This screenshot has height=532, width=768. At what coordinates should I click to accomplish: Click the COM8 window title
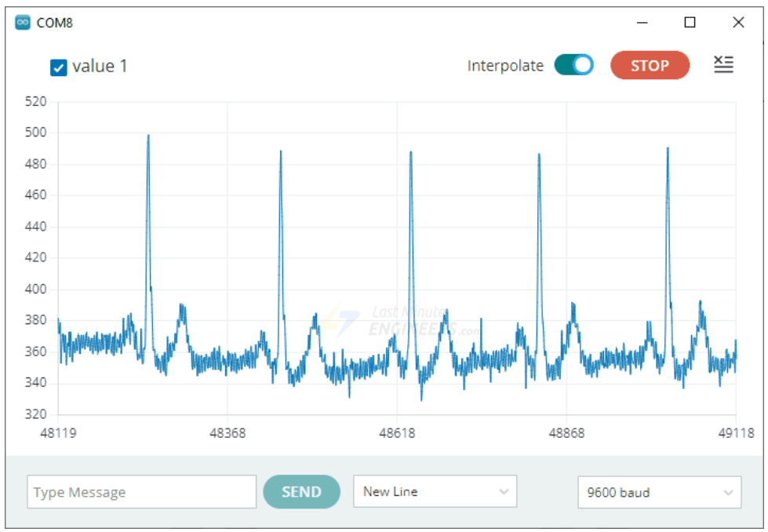tap(54, 23)
